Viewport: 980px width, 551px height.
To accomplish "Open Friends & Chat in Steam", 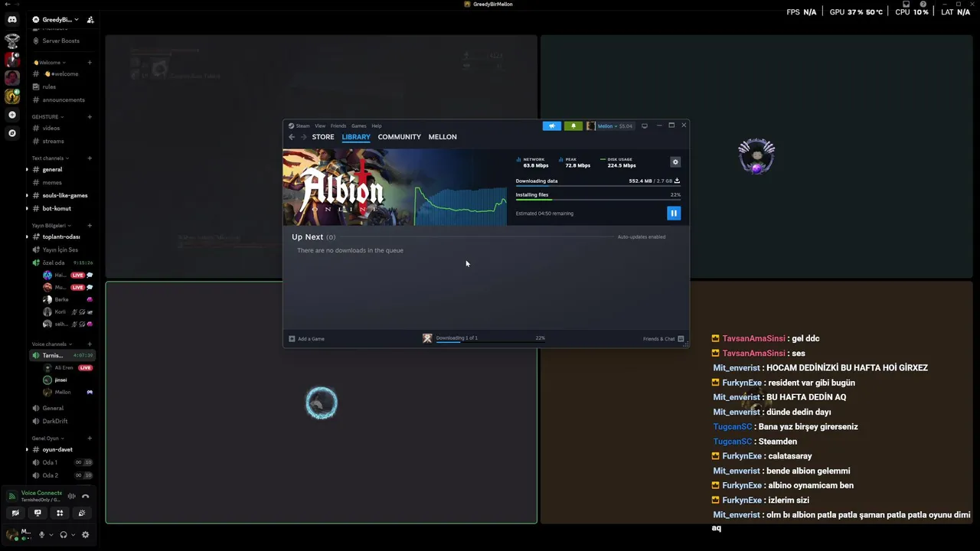I will [x=663, y=338].
